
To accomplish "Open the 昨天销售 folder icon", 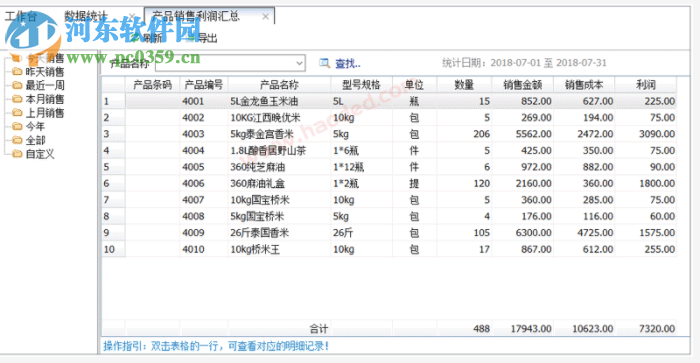I will point(17,71).
